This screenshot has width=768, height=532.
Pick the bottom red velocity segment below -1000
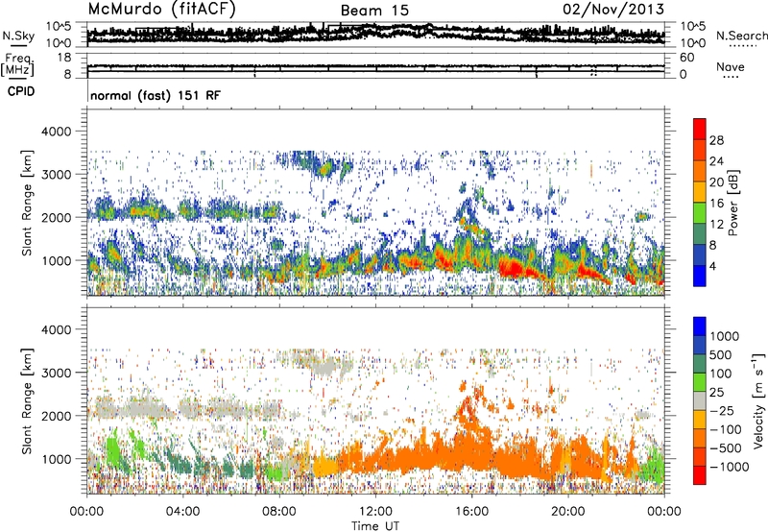(700, 475)
